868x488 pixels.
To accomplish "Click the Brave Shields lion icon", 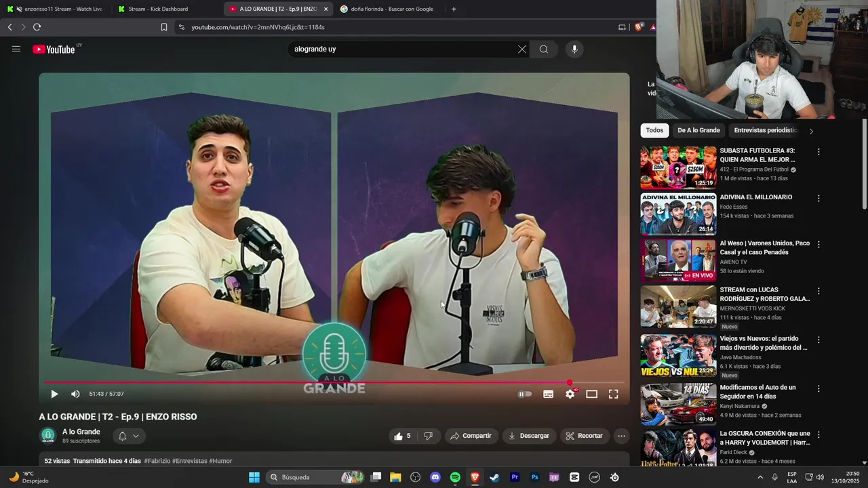I will tap(638, 27).
